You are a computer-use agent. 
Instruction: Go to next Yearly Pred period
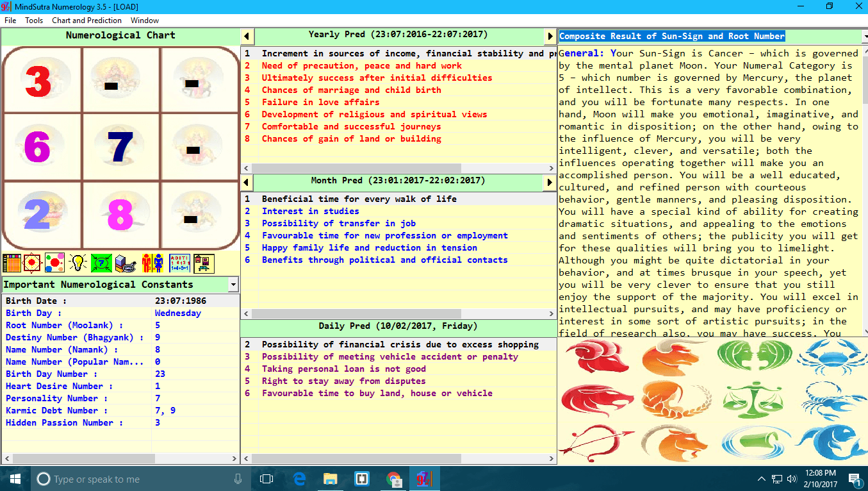click(550, 37)
